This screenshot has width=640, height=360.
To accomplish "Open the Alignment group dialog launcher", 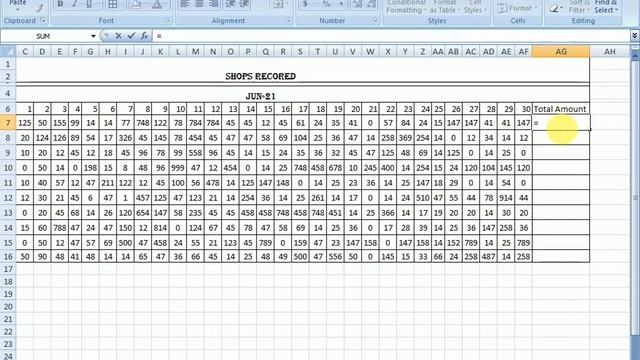I will [288, 20].
